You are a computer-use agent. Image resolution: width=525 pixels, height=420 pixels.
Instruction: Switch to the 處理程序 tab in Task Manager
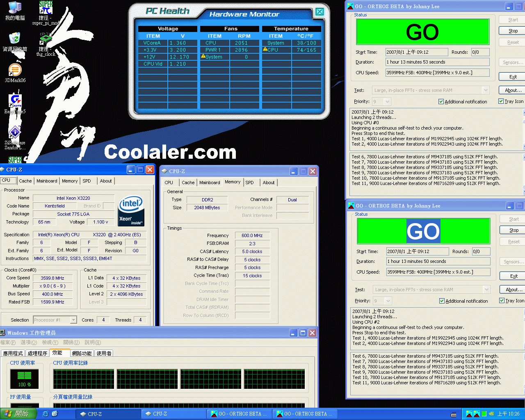(x=38, y=353)
